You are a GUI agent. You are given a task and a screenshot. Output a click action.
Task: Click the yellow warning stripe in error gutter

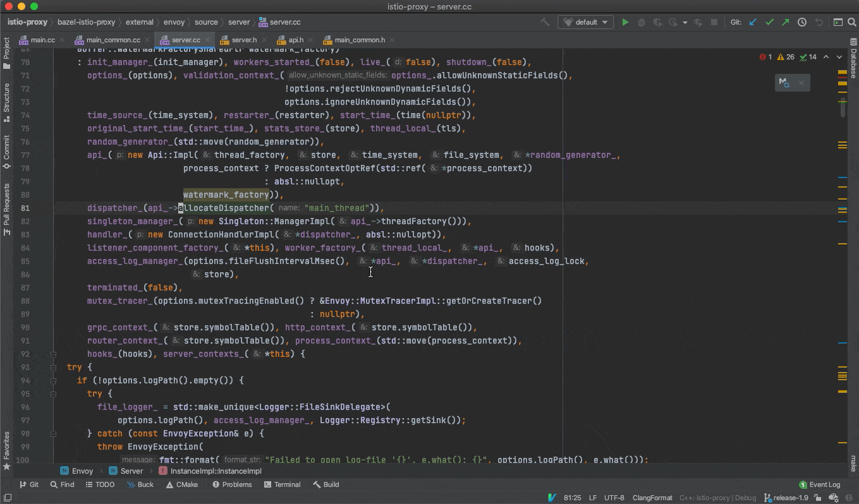[842, 73]
